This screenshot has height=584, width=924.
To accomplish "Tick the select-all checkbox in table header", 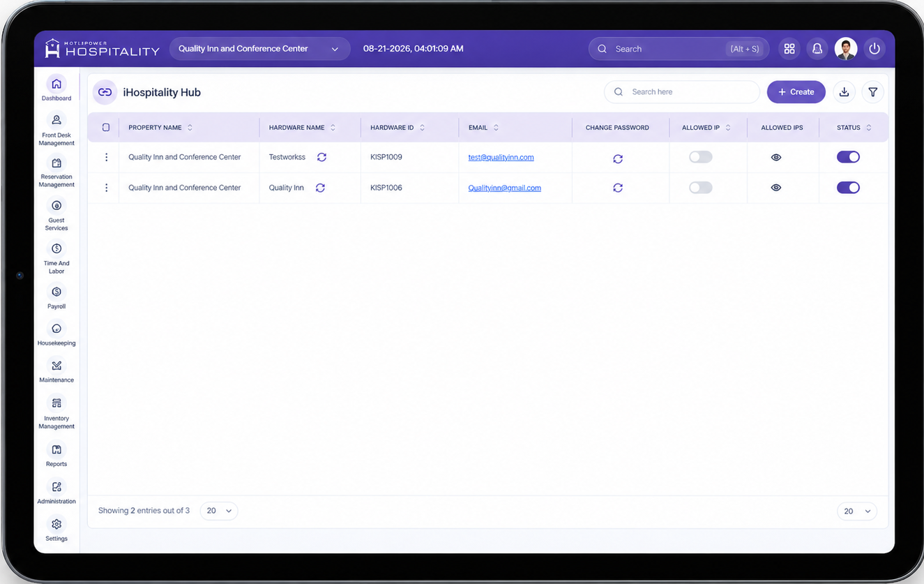I will (x=106, y=128).
